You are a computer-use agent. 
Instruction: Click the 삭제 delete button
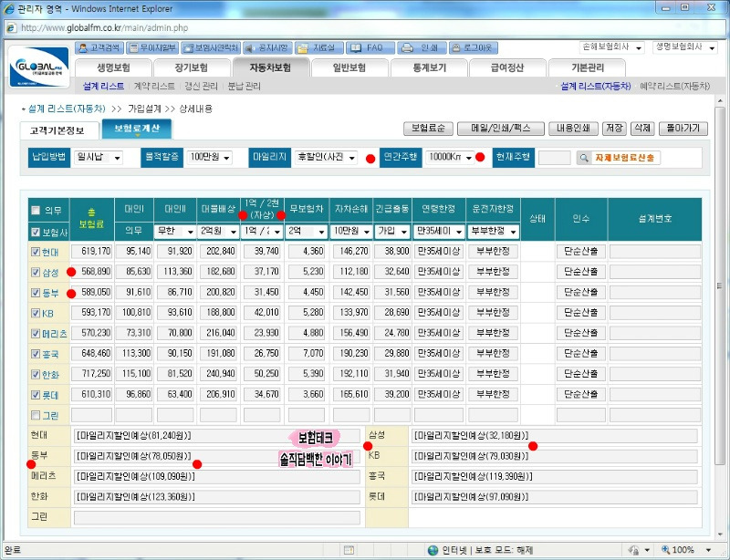642,129
